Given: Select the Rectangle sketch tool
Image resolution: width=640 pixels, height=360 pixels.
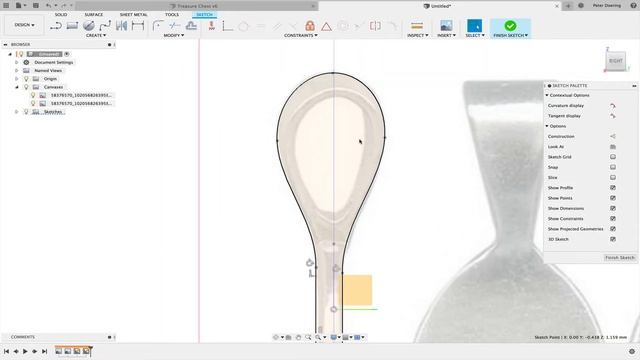Looking at the screenshot, I should click(x=72, y=26).
